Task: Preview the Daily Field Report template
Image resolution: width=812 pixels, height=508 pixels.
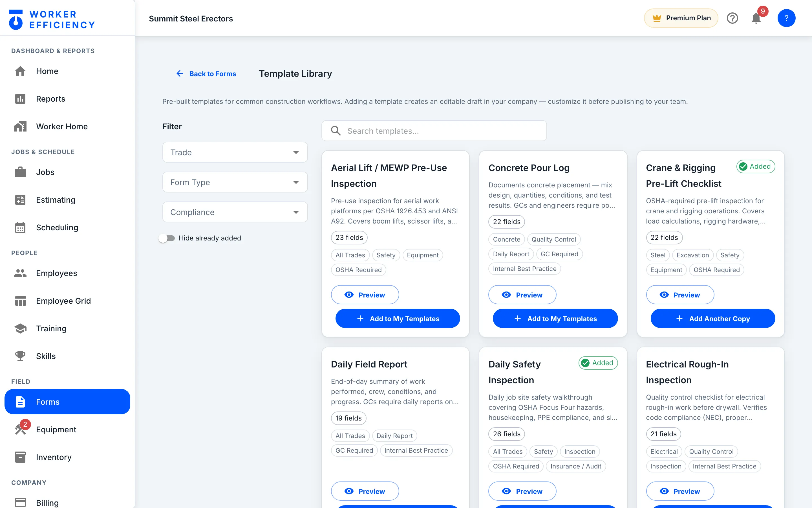Action: click(365, 491)
